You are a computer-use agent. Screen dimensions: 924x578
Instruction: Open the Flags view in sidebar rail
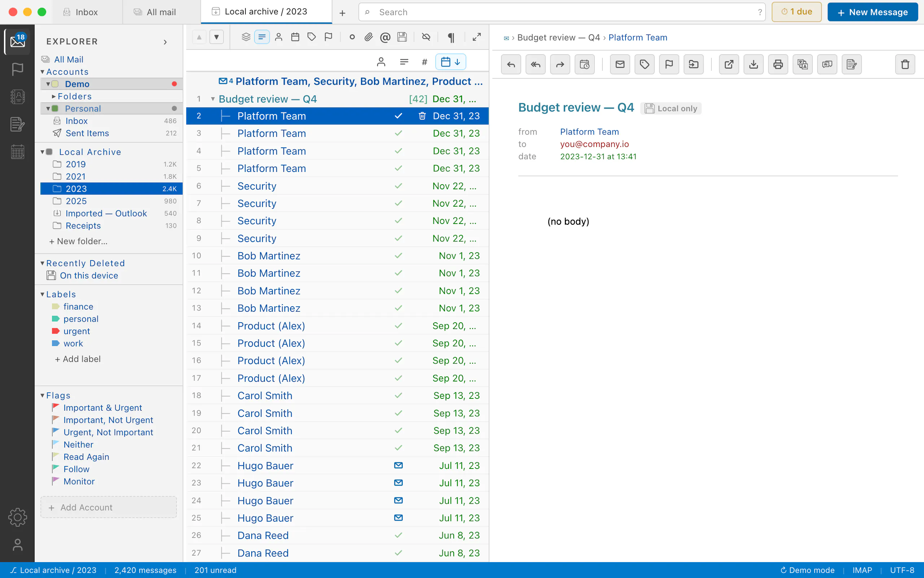click(x=18, y=69)
